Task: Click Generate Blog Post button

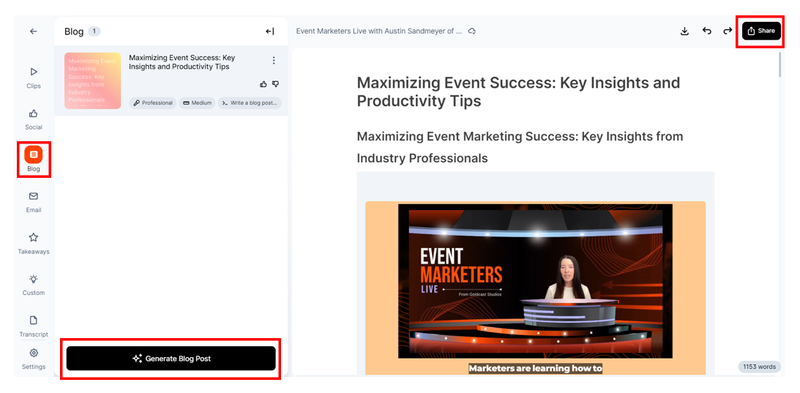Action: [x=171, y=358]
